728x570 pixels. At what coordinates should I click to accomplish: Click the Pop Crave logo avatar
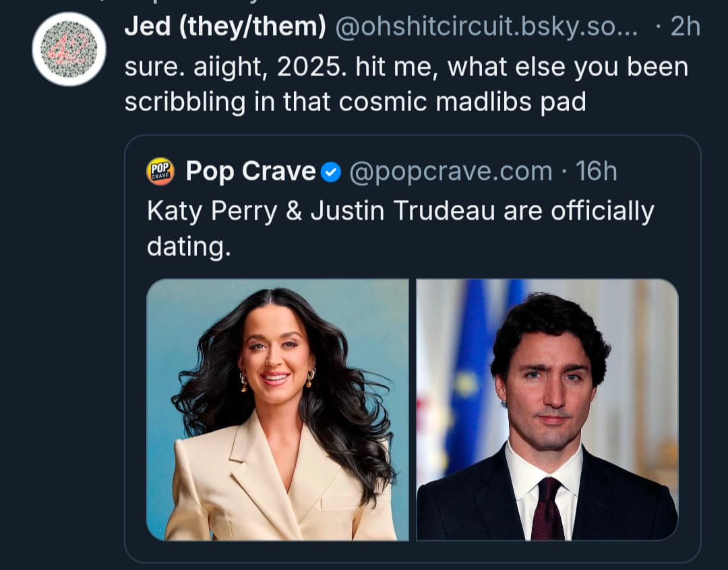[160, 171]
